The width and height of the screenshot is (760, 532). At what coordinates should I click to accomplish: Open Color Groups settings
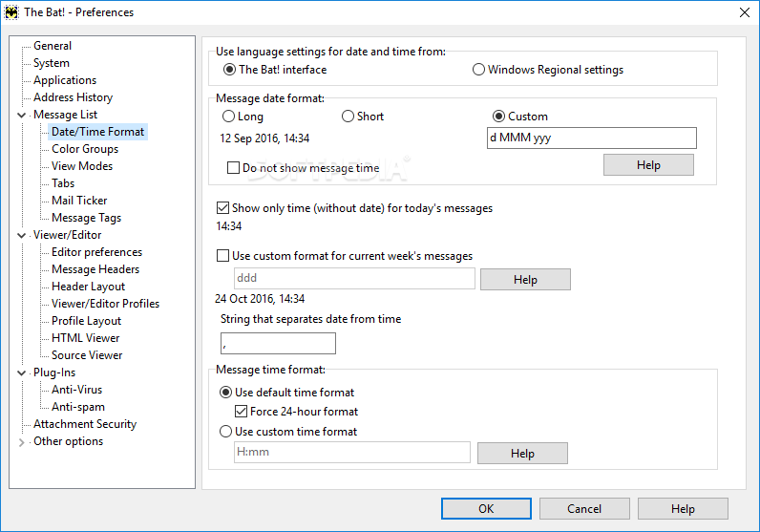point(85,149)
